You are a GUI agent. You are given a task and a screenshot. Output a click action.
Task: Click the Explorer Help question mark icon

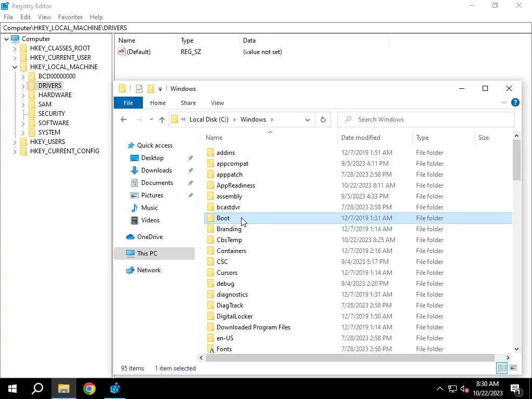(515, 102)
